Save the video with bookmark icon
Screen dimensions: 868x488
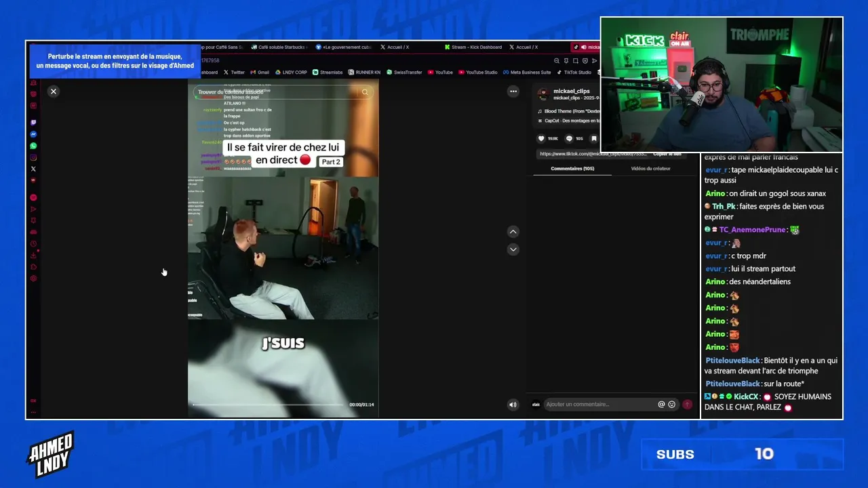(x=593, y=138)
